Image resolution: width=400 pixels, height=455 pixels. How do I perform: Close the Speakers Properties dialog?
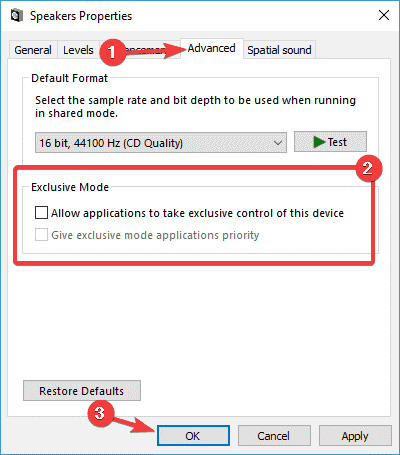(x=384, y=15)
